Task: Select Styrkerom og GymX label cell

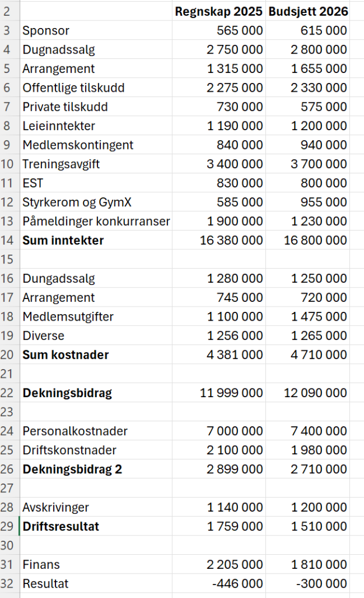Action: point(77,202)
